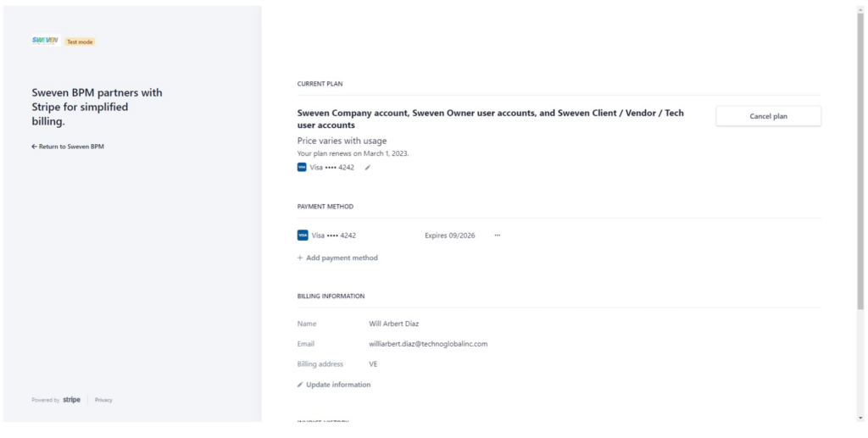The width and height of the screenshot is (868, 438).
Task: Click the pencil icon for Update information
Action: click(x=300, y=385)
